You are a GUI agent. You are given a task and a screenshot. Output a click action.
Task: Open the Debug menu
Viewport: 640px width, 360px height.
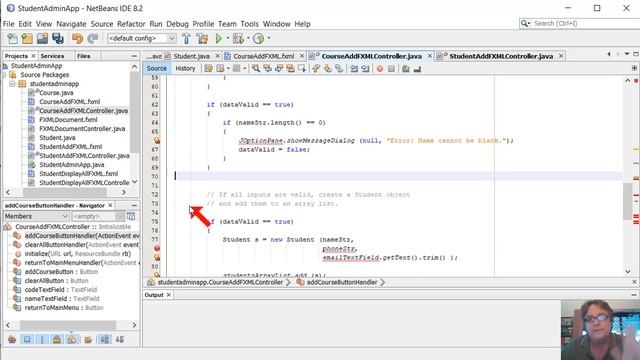click(x=178, y=24)
